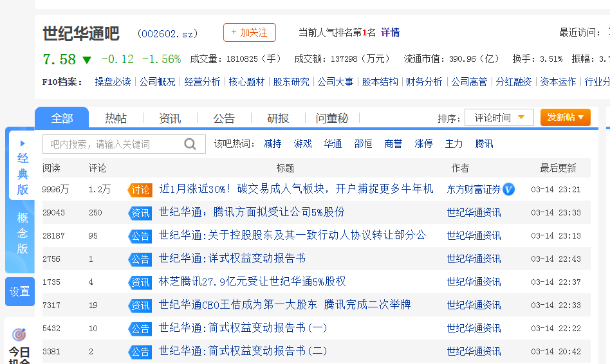
Task: Open F10 link 分红融资
Action: [x=513, y=82]
